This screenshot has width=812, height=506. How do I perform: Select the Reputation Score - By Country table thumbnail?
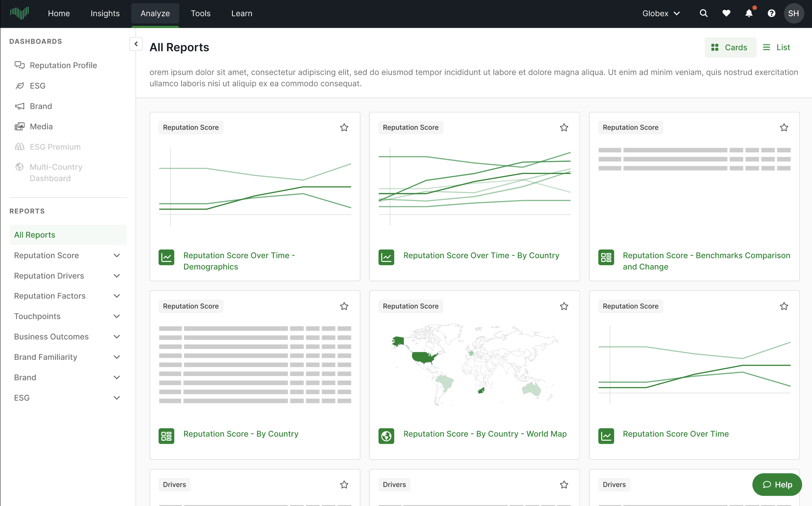click(x=255, y=365)
